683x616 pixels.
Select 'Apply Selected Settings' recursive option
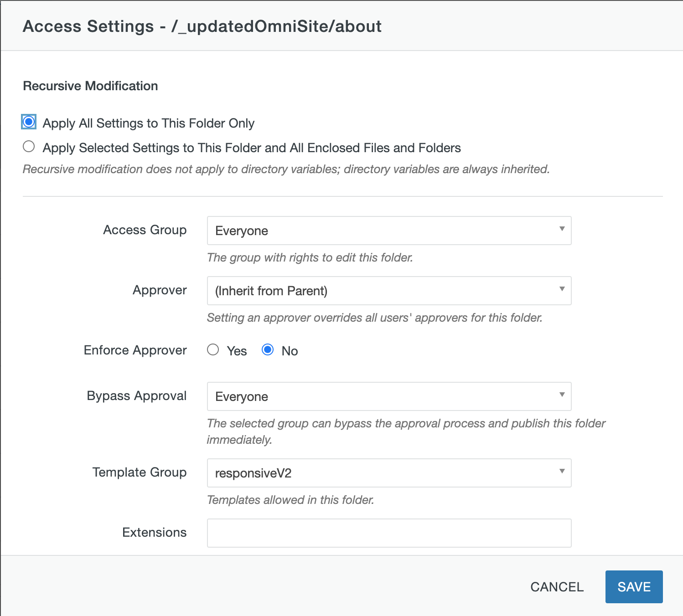tap(28, 146)
